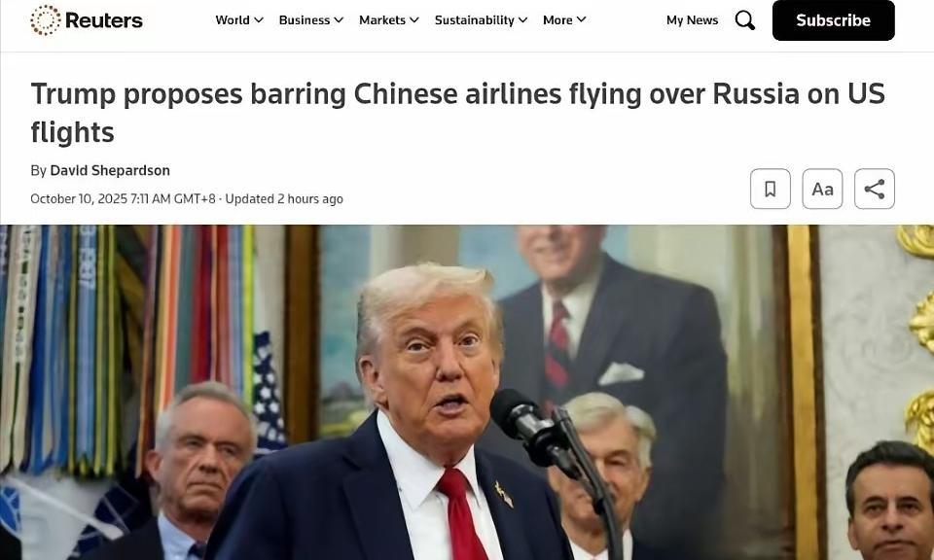
Task: Click the Reuters wordmark text
Action: tap(104, 20)
